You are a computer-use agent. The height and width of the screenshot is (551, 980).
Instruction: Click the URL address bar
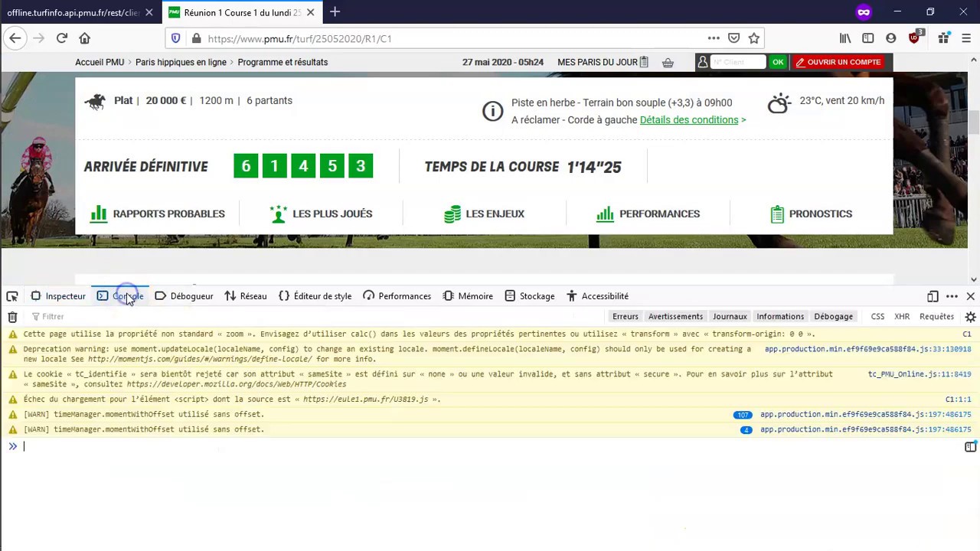point(456,38)
